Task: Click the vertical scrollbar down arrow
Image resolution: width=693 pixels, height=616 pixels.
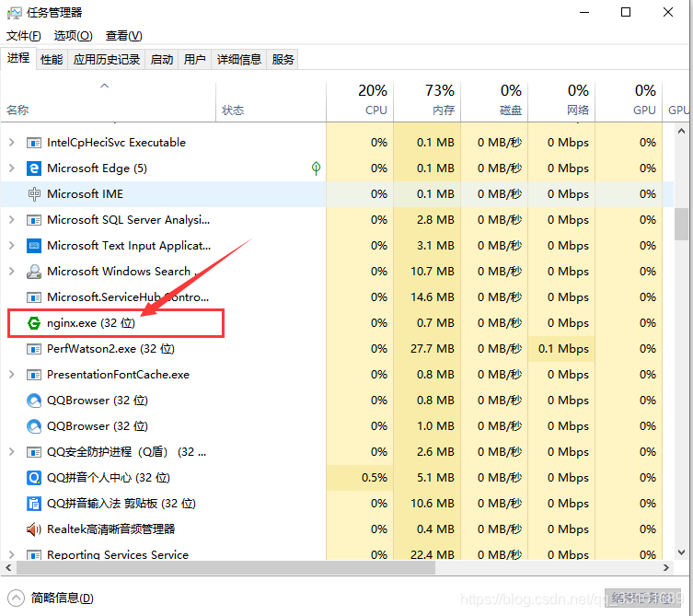Action: coord(681,552)
